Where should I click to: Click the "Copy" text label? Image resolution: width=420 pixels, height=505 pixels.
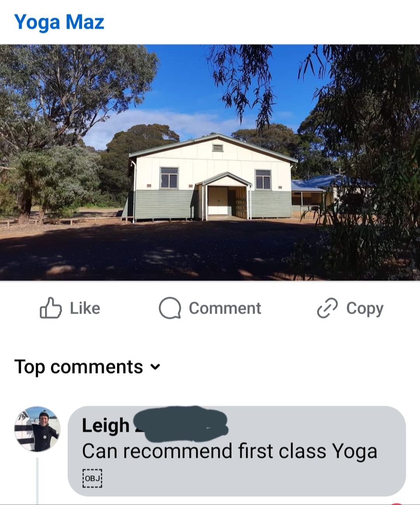click(365, 309)
